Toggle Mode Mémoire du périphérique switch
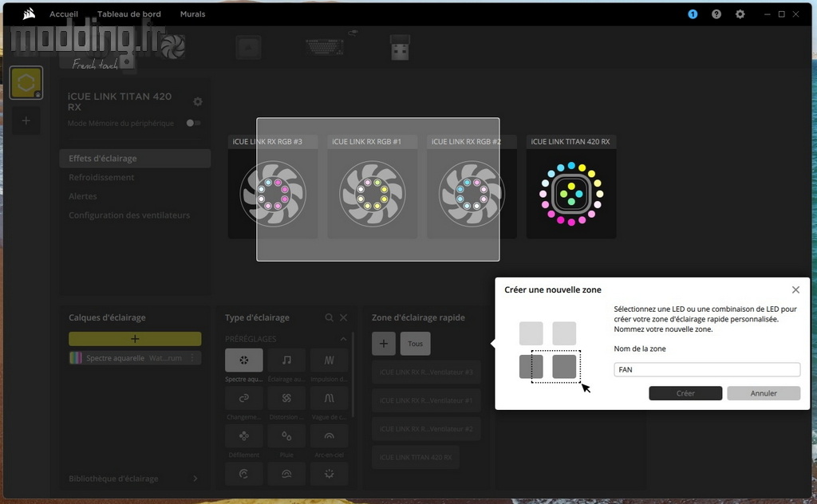 click(x=193, y=123)
